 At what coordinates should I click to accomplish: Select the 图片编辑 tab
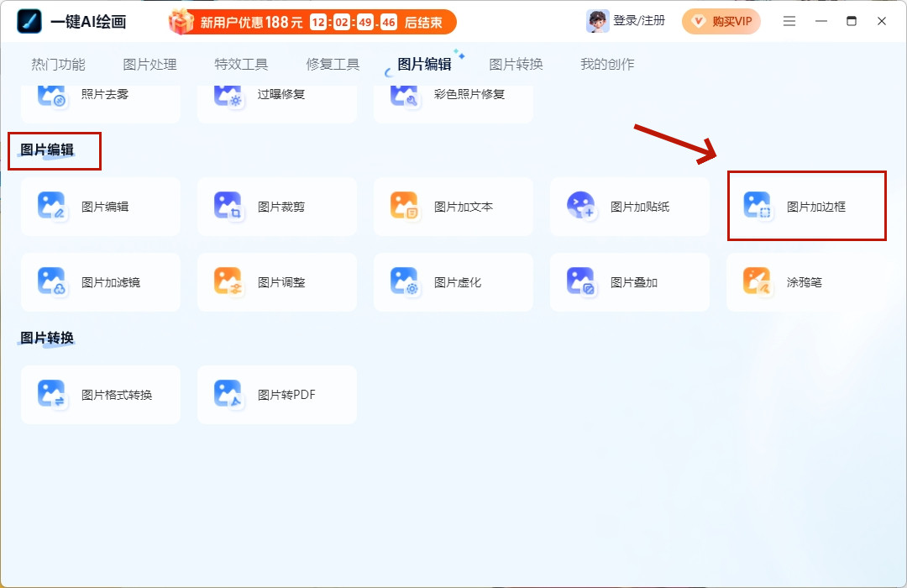425,64
